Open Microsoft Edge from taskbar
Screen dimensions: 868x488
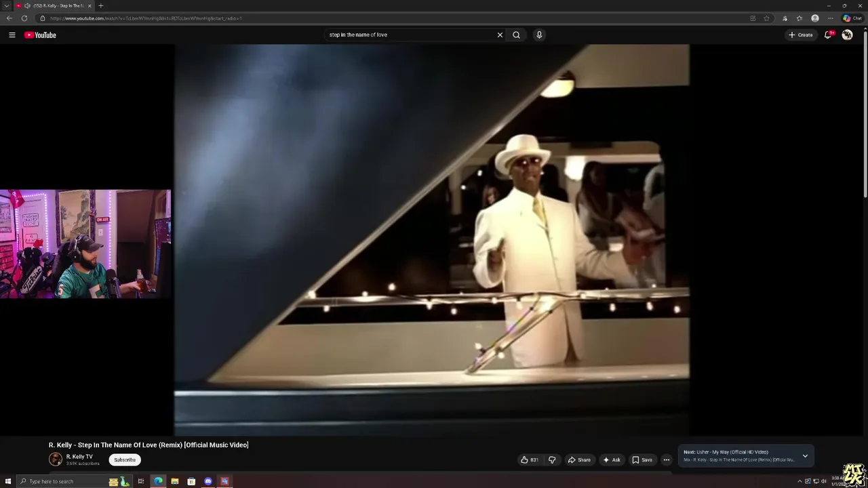click(x=158, y=481)
